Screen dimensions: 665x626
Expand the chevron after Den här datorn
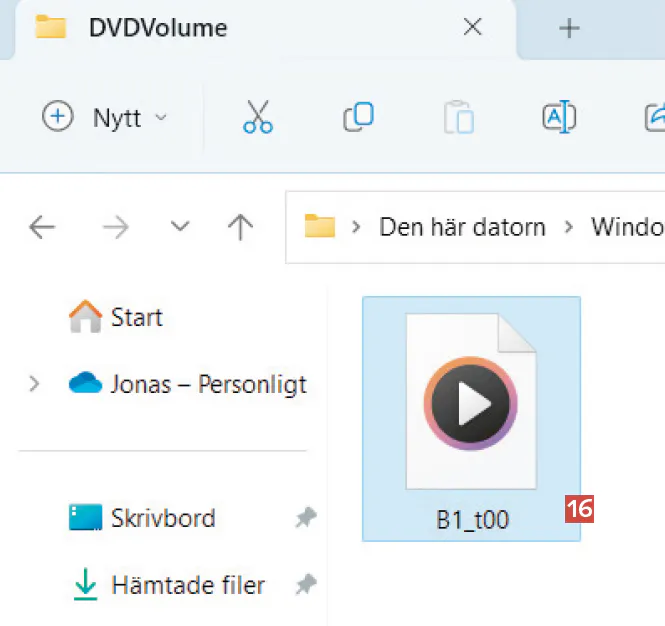(x=570, y=227)
